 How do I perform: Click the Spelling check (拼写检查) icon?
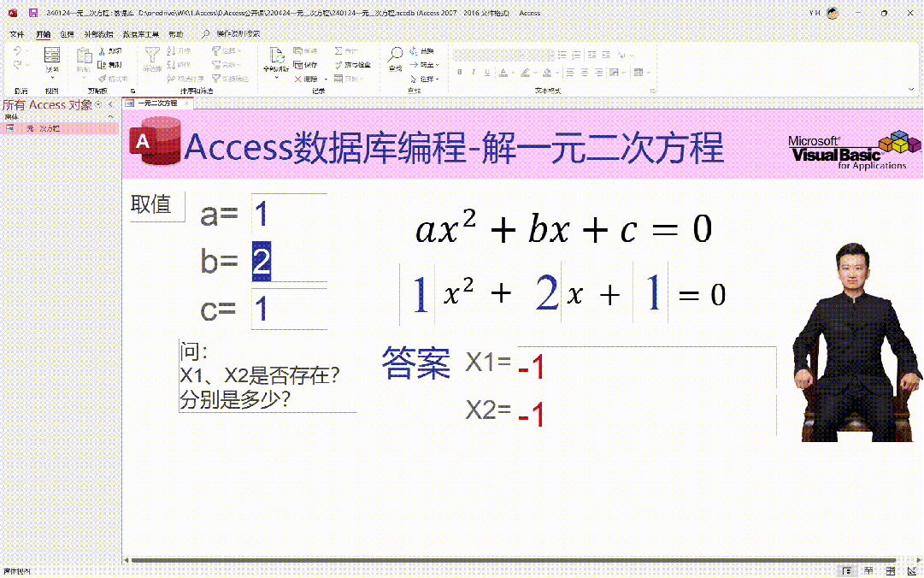338,65
